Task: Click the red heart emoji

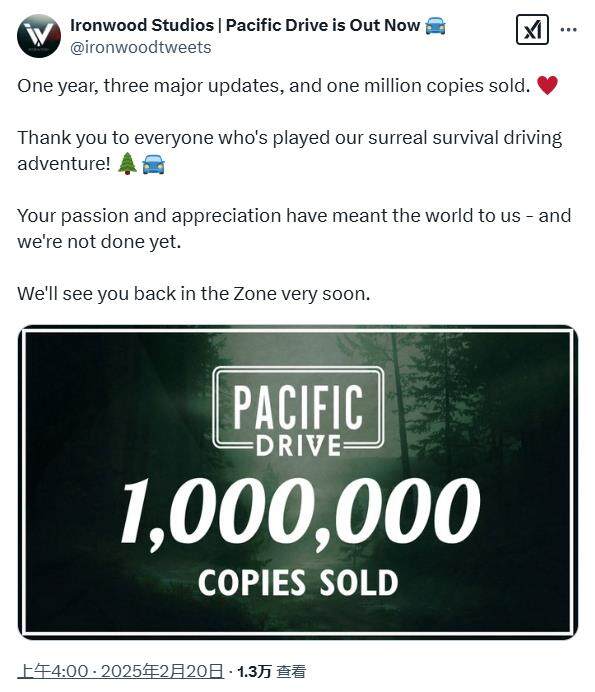Action: tap(547, 85)
